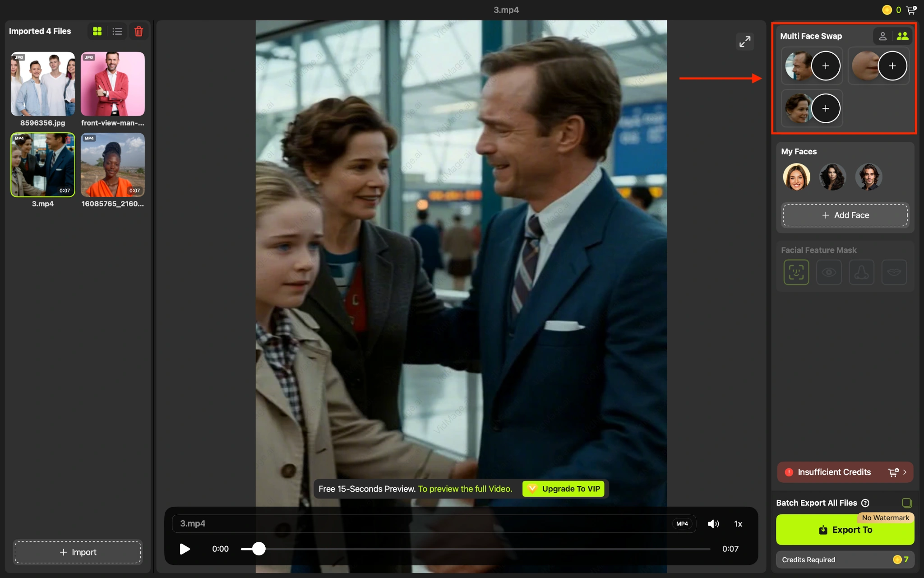Select the 8596356.jpg thumbnail

coord(43,84)
